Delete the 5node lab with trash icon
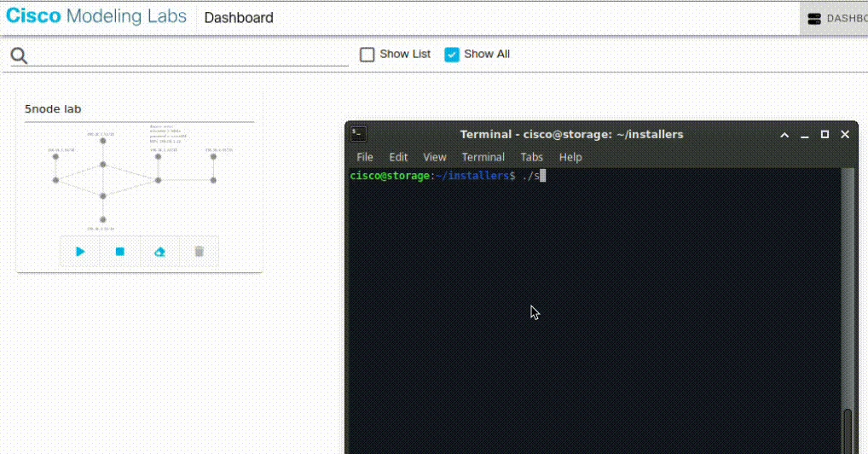This screenshot has height=454, width=868. 200,252
